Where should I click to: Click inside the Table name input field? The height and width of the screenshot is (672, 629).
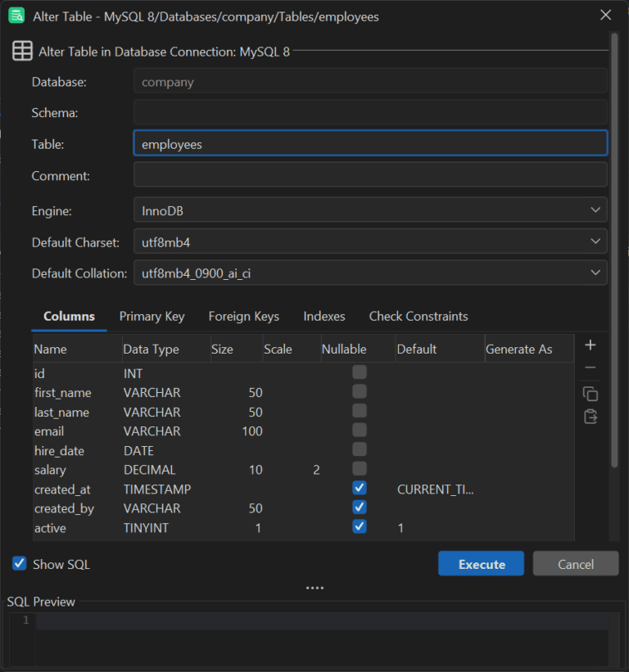pyautogui.click(x=369, y=142)
